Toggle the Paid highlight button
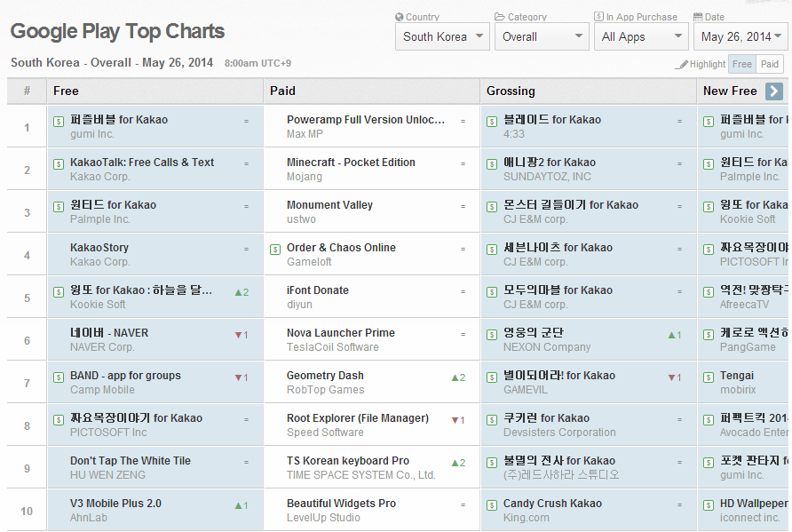The height and width of the screenshot is (532, 792). click(x=770, y=64)
